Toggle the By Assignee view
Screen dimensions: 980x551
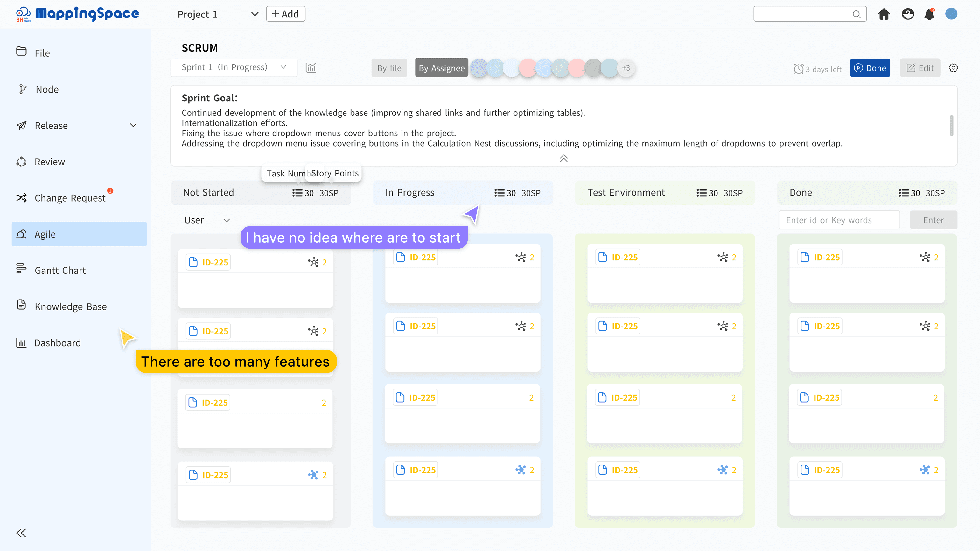[x=441, y=68]
